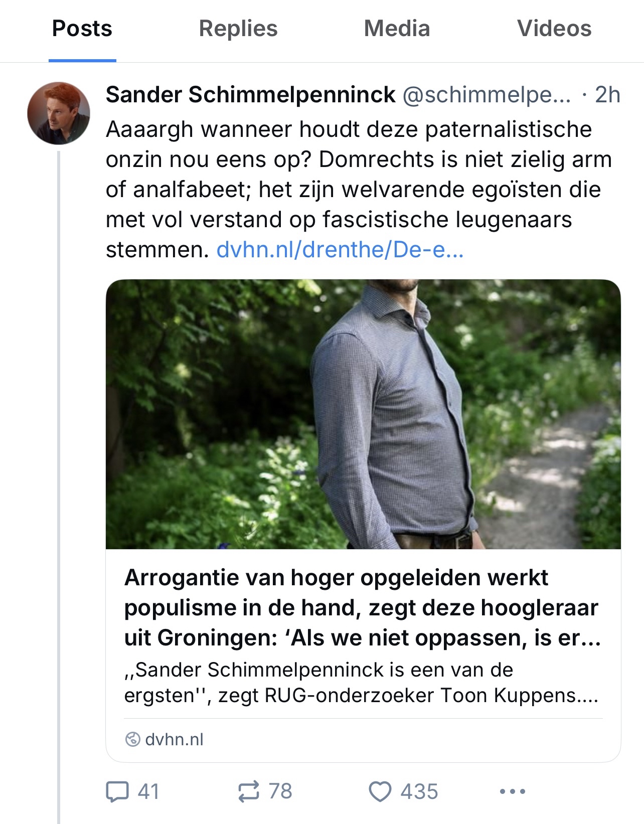
Task: Click the 435 likes count
Action: point(419,791)
